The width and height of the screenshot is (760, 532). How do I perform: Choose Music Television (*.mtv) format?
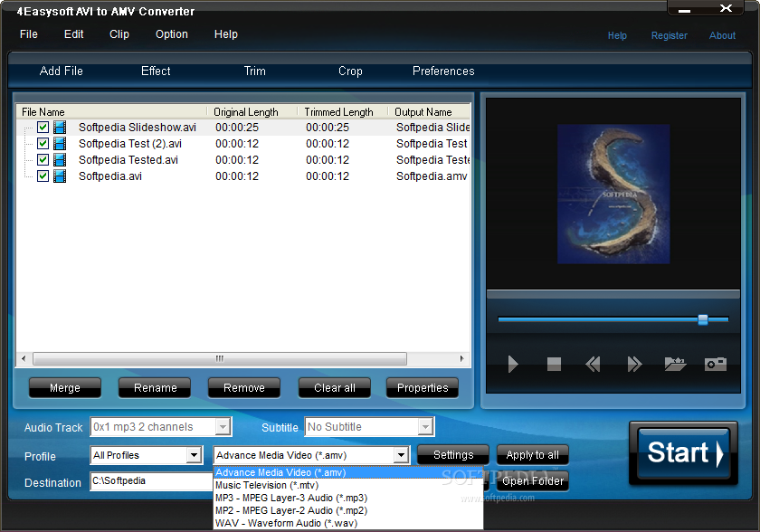click(348, 485)
